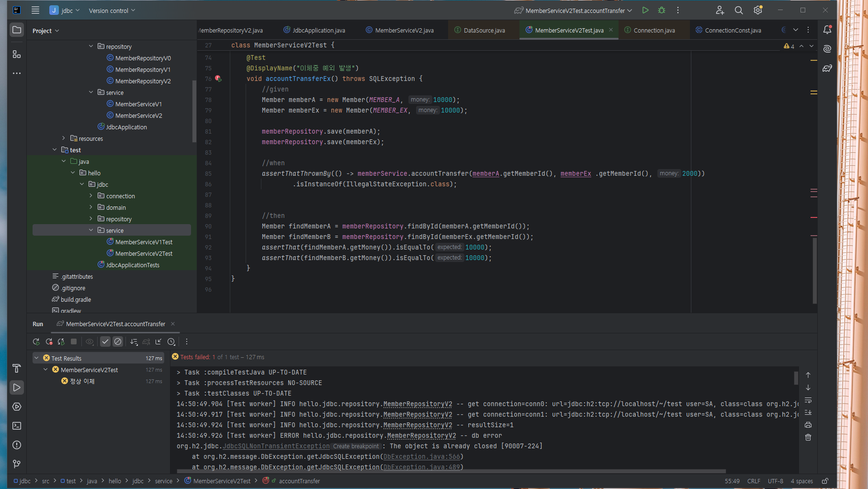The width and height of the screenshot is (868, 489).
Task: Switch to DataSource.java tab
Action: coord(480,30)
